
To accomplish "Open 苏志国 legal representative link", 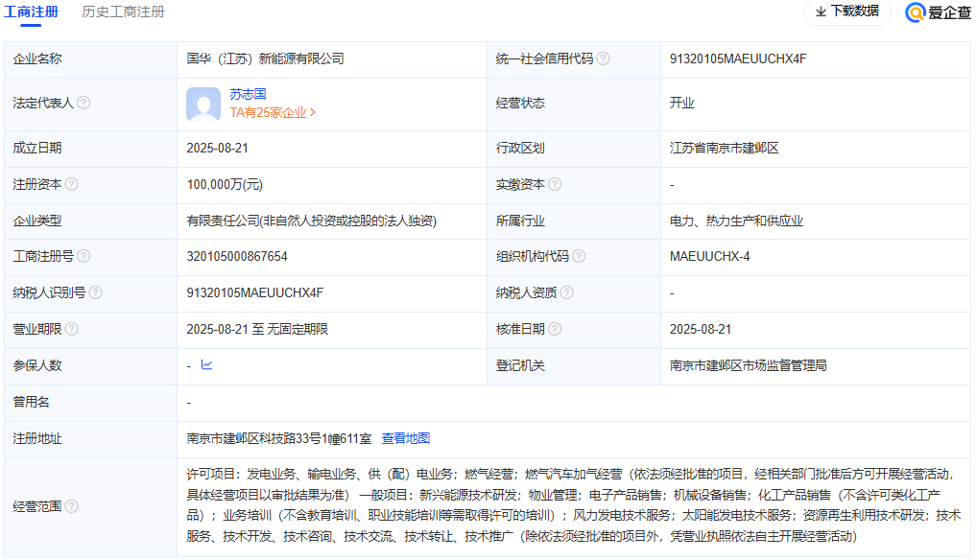I will pos(248,94).
